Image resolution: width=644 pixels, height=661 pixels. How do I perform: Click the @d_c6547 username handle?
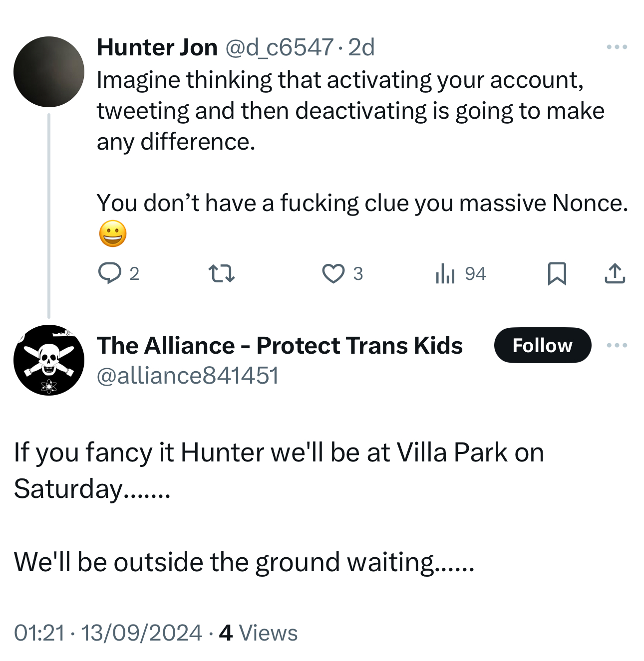pyautogui.click(x=279, y=47)
